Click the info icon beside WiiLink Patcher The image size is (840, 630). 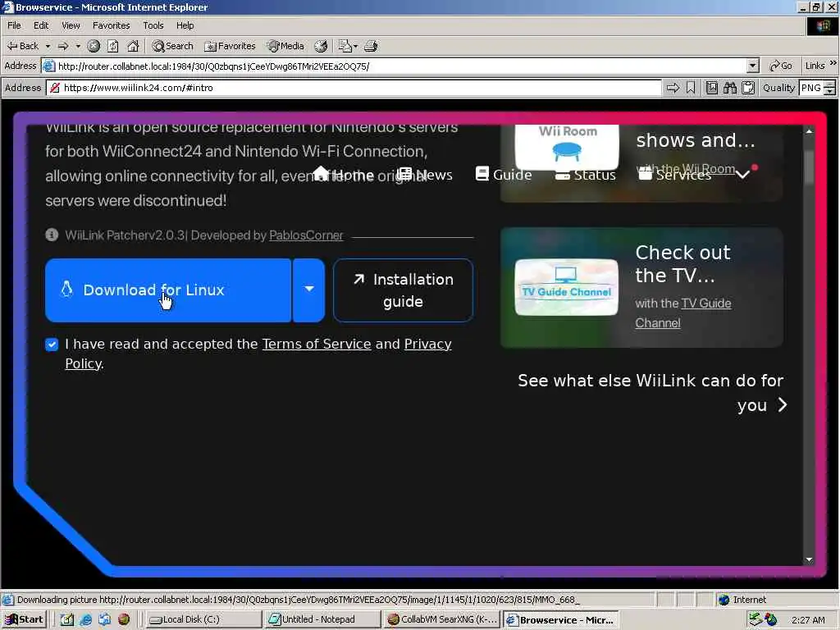pos(52,235)
